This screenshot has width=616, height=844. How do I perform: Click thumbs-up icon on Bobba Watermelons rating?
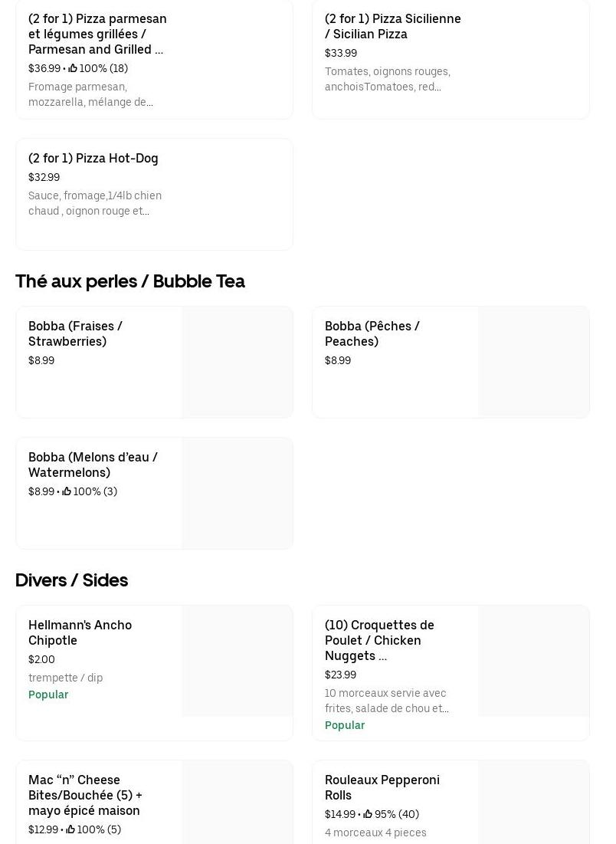pyautogui.click(x=67, y=491)
